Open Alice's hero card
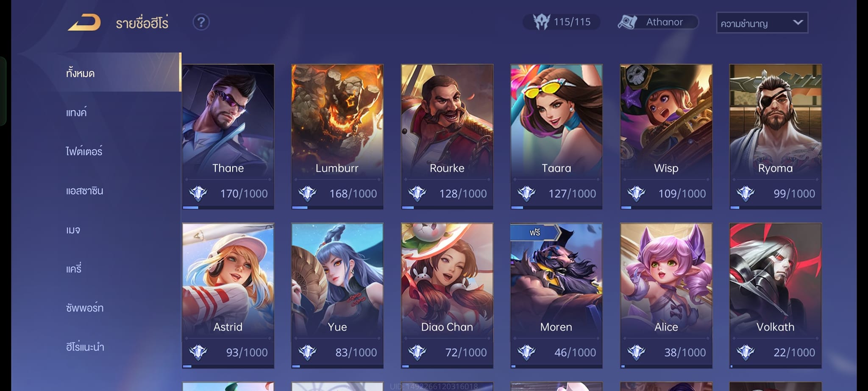868x391 pixels. click(x=666, y=296)
